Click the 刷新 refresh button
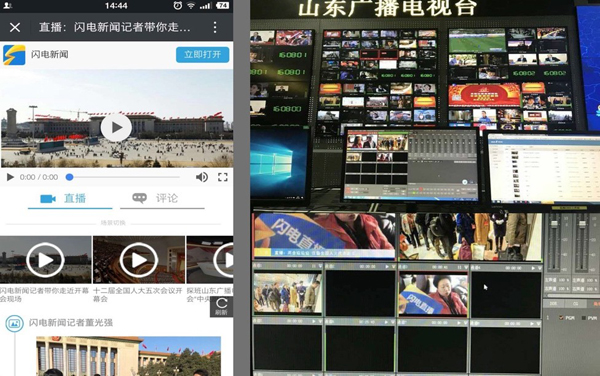600x376 pixels. pos(222,307)
